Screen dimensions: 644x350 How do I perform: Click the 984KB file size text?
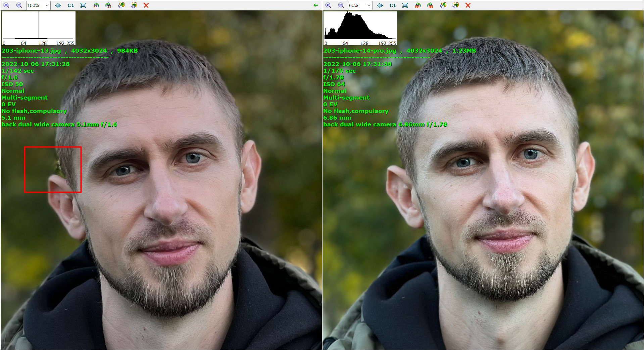pos(128,51)
